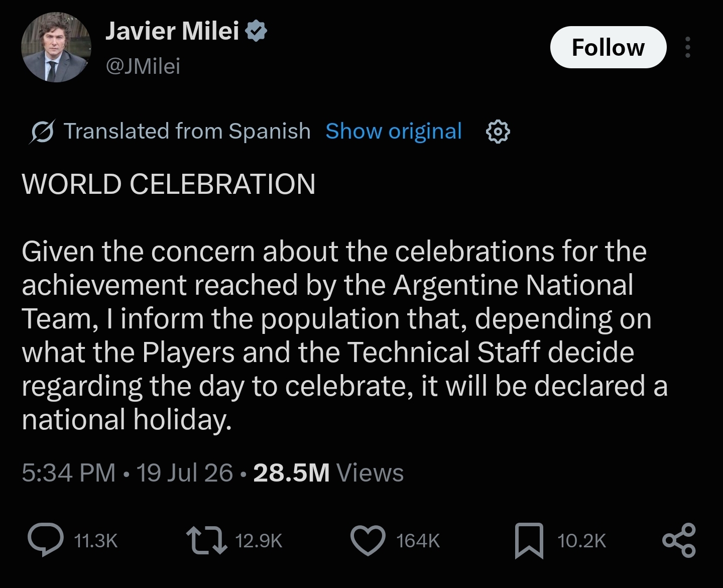Click the Translated from Spanish label

click(x=187, y=131)
